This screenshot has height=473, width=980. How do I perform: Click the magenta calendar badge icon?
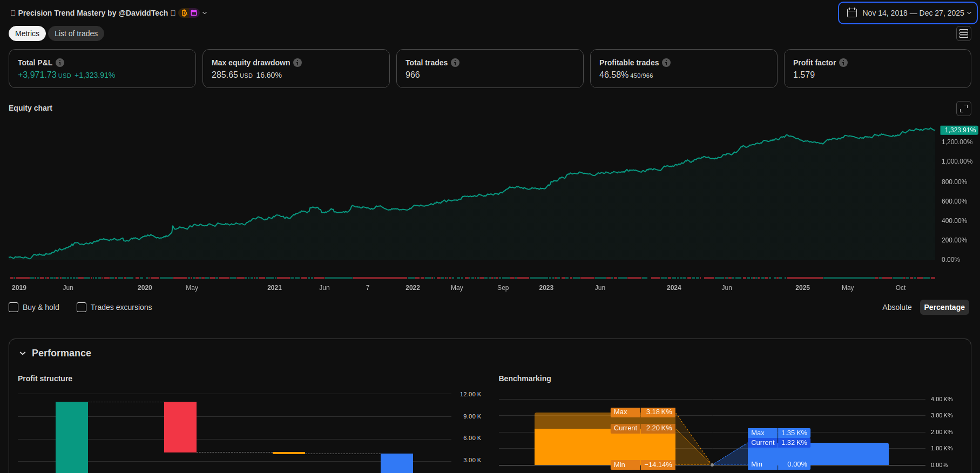pyautogui.click(x=194, y=13)
